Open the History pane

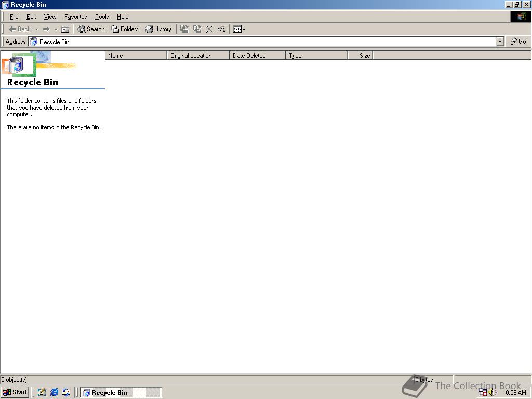[158, 29]
